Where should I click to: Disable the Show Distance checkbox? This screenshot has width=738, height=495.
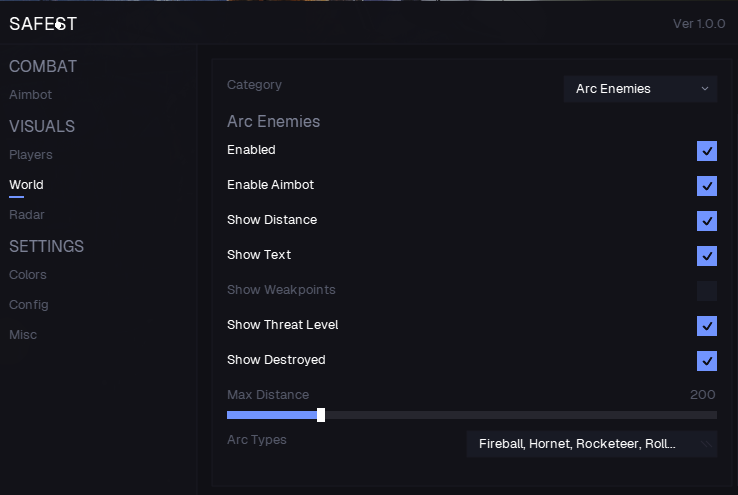tap(706, 221)
